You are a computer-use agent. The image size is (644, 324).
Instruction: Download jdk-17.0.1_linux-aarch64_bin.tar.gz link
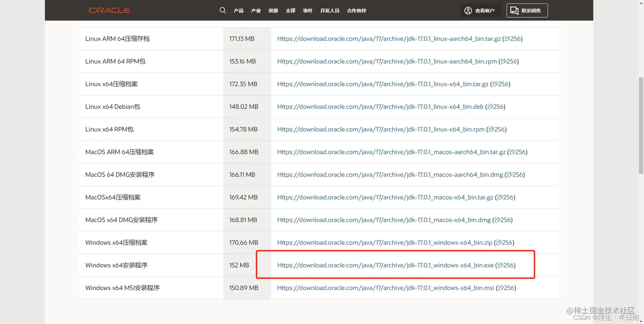point(389,39)
